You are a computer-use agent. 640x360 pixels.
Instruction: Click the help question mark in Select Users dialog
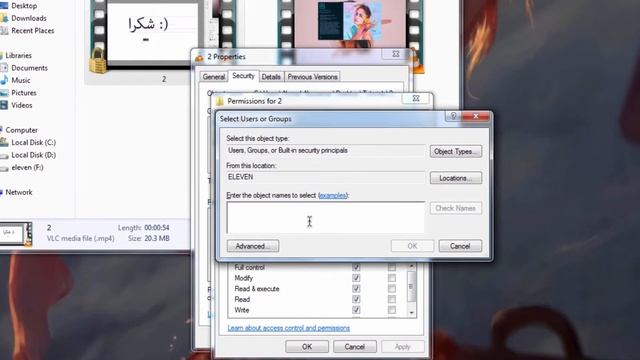pyautogui.click(x=453, y=116)
